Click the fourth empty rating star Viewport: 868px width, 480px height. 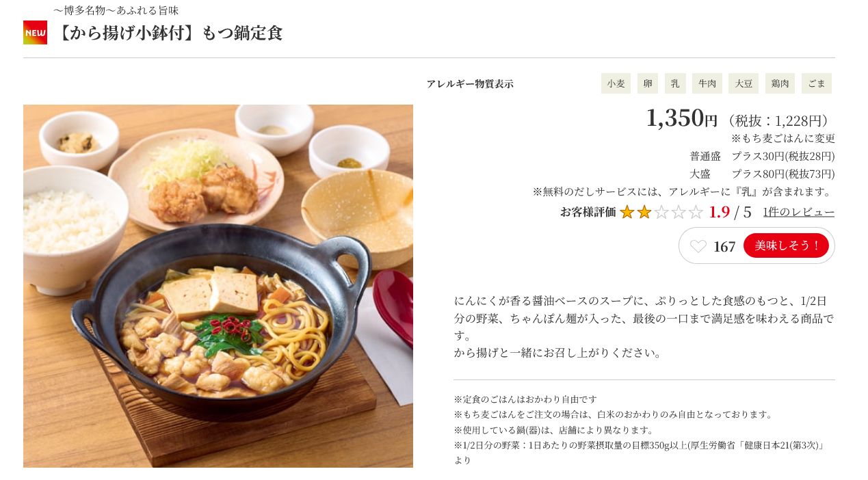(679, 212)
